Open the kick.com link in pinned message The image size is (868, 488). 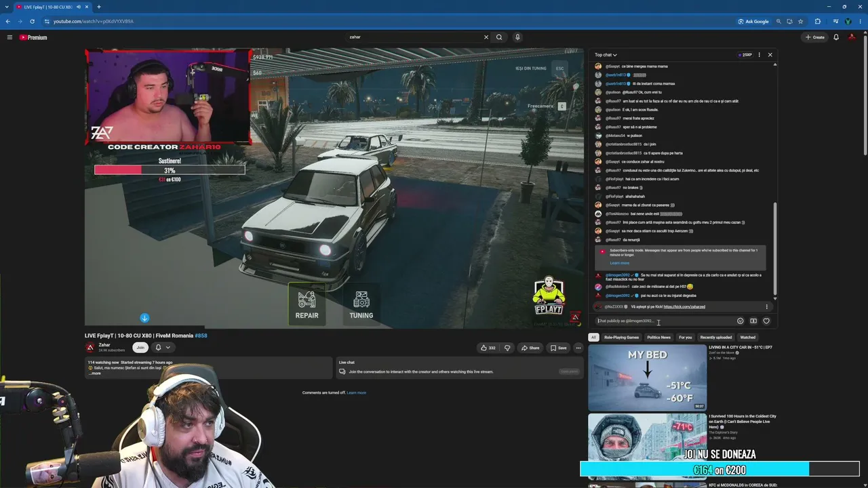684,307
